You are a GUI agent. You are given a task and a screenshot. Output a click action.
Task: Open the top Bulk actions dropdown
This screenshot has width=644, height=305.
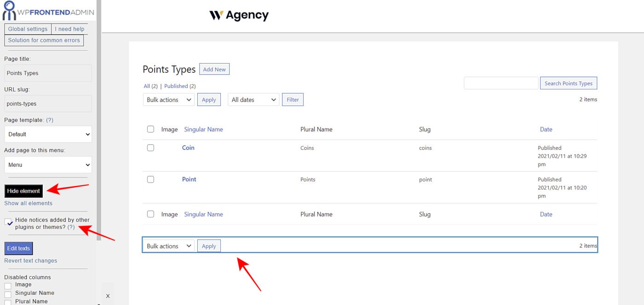(x=168, y=100)
